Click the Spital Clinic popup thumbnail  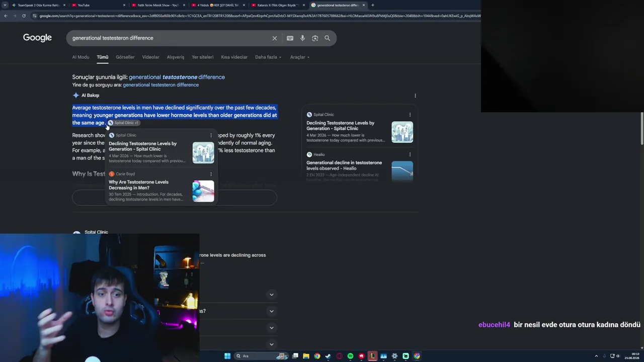(x=203, y=152)
